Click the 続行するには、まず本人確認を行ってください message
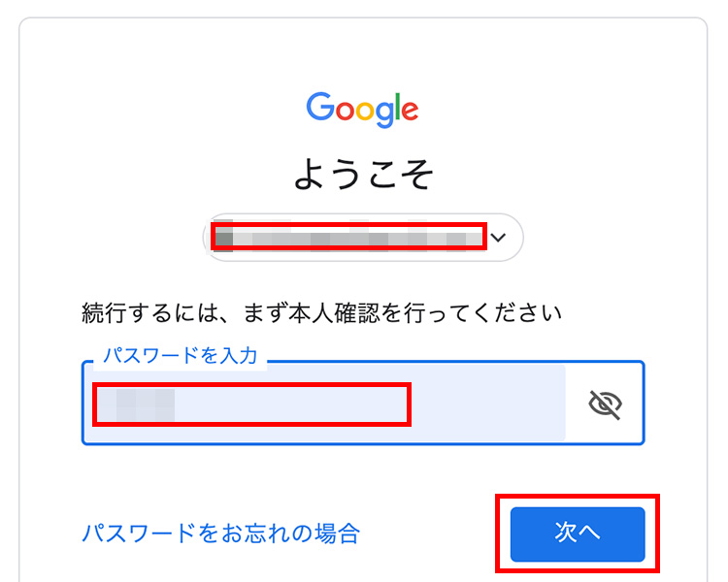 (321, 312)
